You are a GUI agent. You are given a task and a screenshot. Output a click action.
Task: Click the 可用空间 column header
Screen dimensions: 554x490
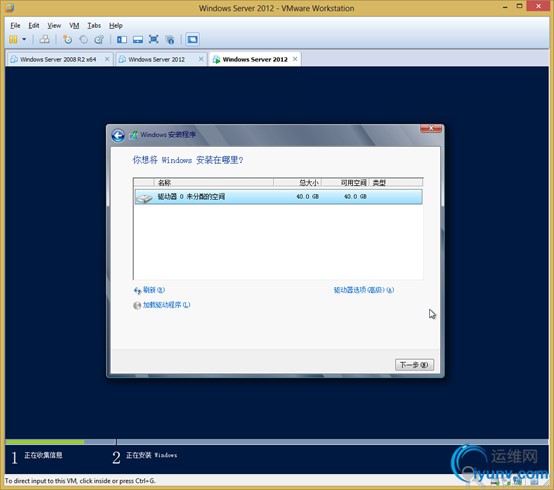[x=345, y=182]
